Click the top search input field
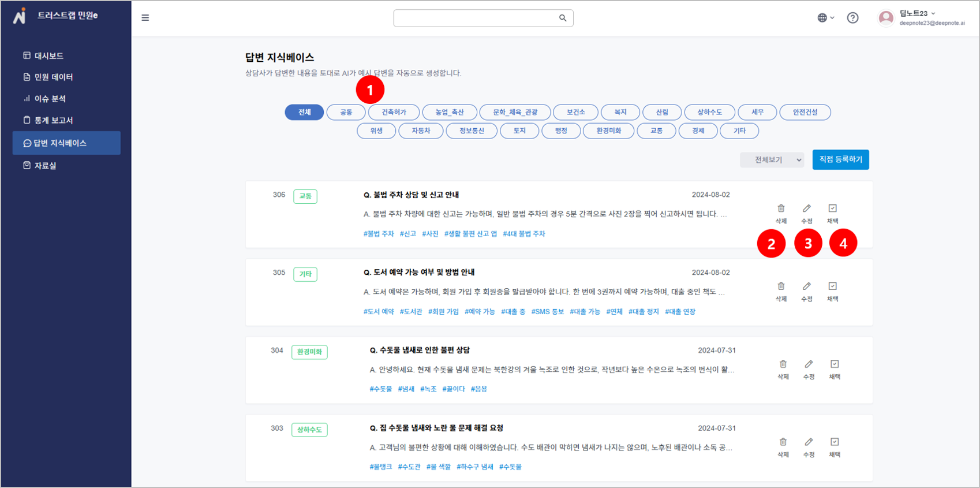The height and width of the screenshot is (488, 980). (x=474, y=18)
